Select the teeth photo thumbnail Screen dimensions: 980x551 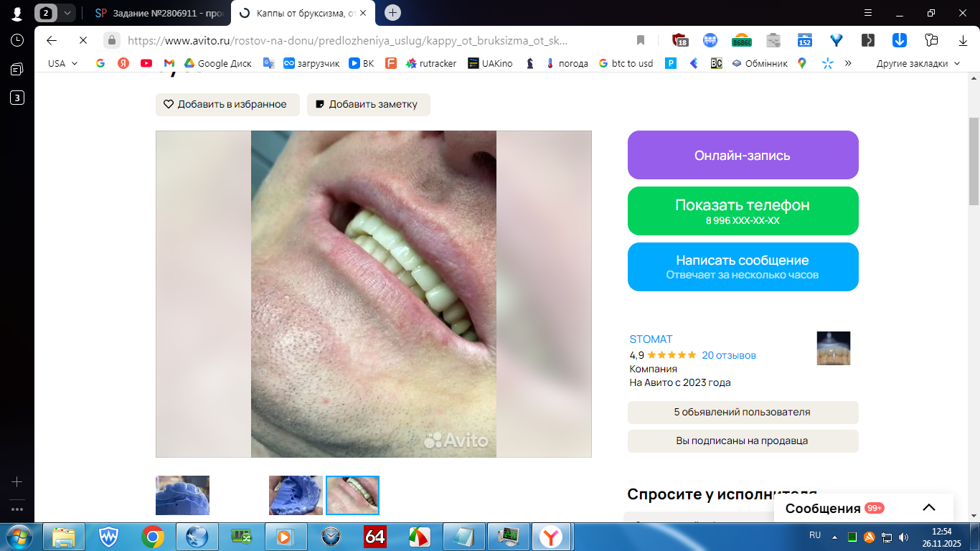tap(352, 495)
